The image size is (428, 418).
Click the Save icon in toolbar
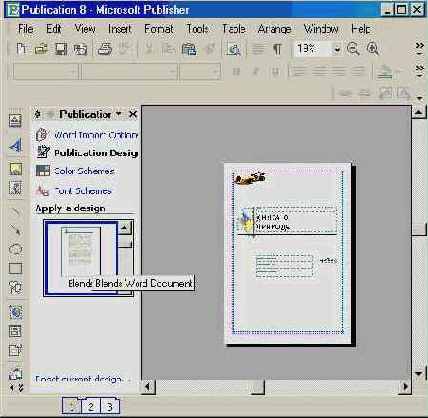click(60, 49)
